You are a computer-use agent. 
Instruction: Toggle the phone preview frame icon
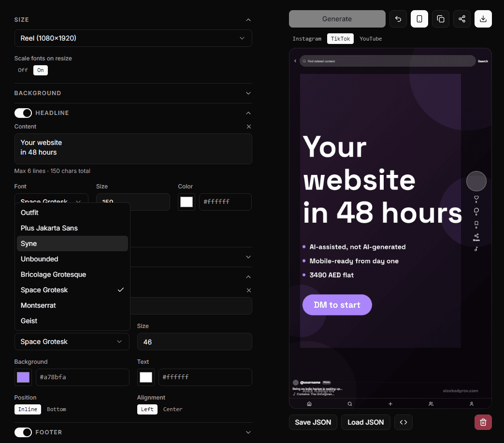(419, 19)
